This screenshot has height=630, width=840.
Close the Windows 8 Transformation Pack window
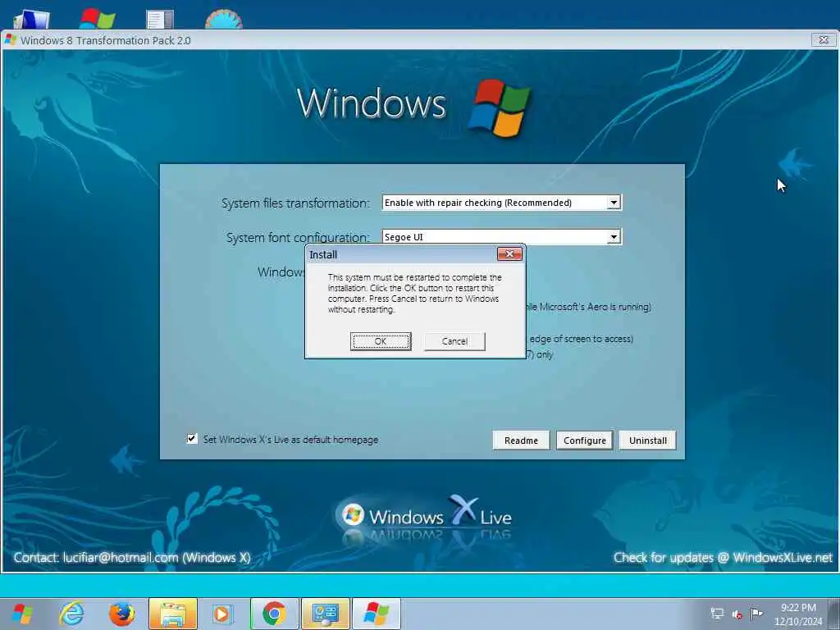[824, 39]
